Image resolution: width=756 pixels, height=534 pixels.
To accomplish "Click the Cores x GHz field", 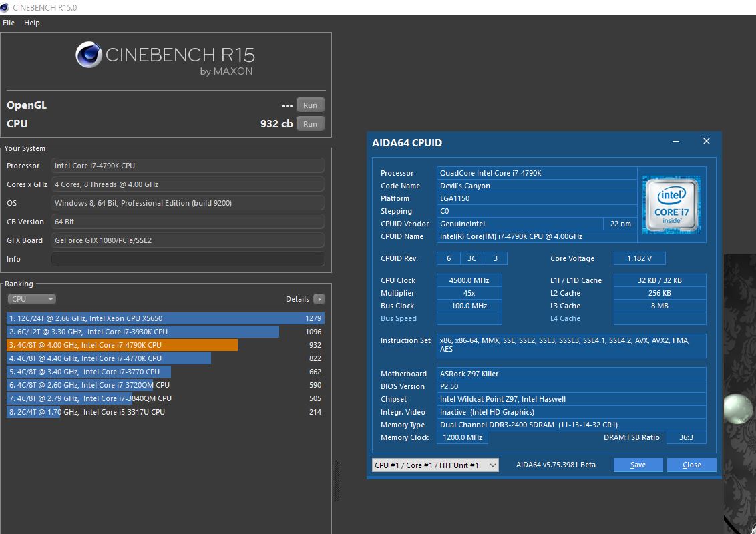I will 188,184.
